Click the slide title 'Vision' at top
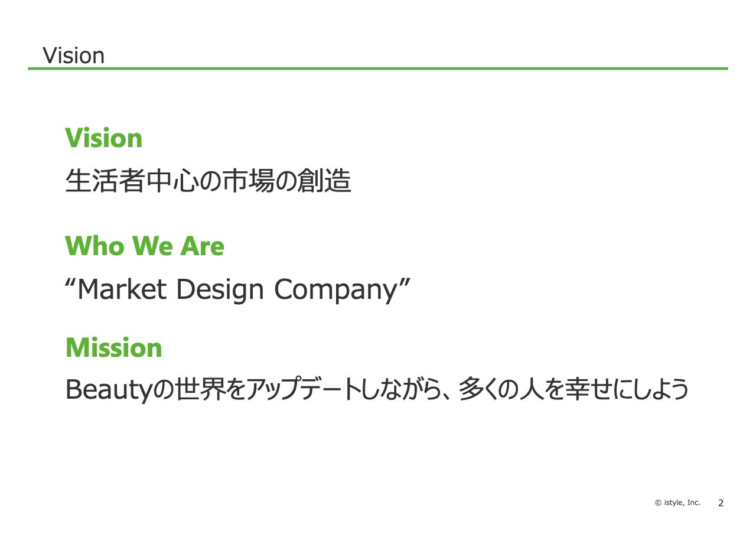Screen dimensions: 756x534 (x=73, y=56)
